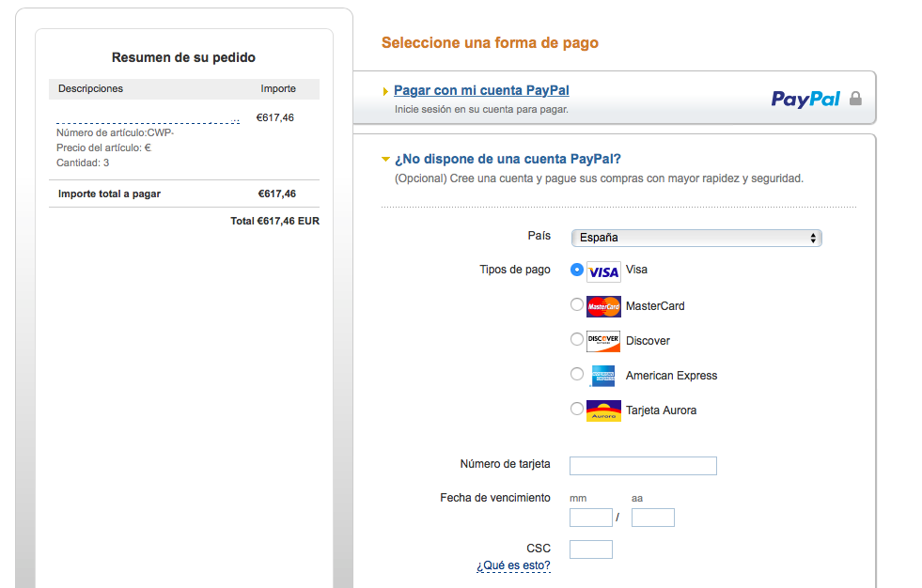Viewport: 922px width, 588px height.
Task: Click the aa expiration year field
Action: coord(652,518)
